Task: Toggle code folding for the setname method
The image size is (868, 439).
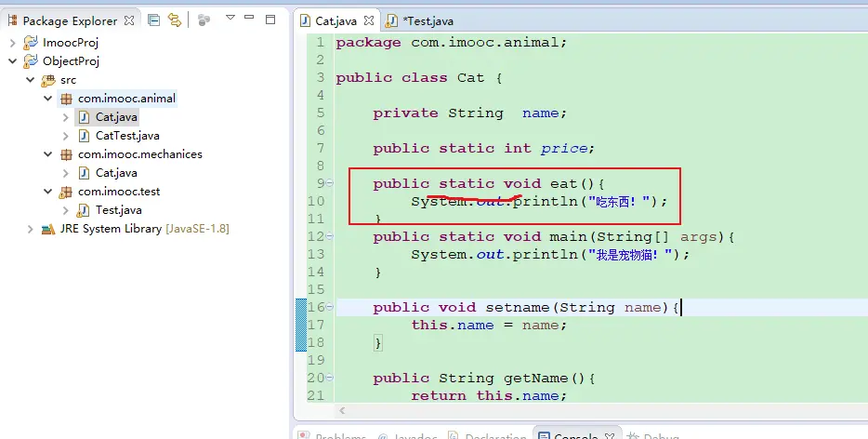Action: click(x=328, y=308)
